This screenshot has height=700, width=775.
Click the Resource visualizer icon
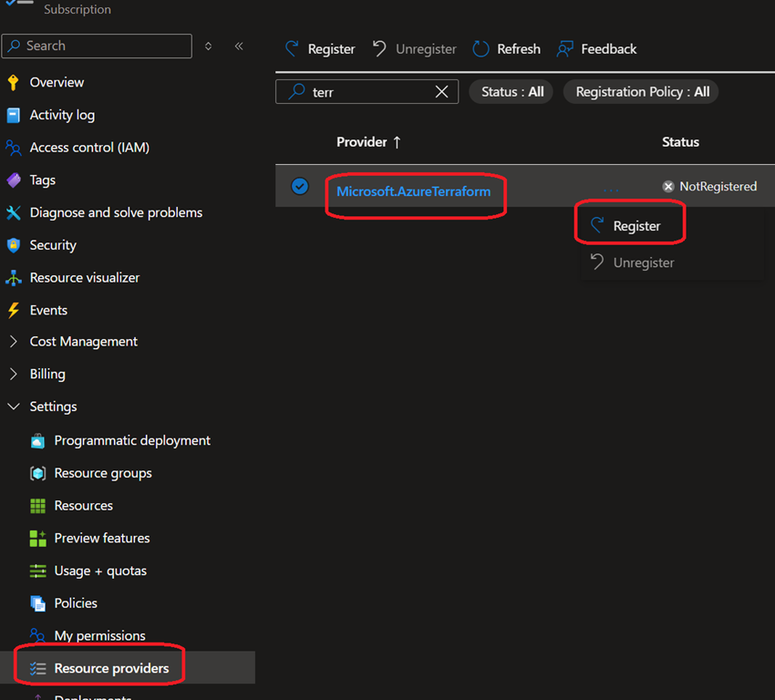(x=13, y=278)
